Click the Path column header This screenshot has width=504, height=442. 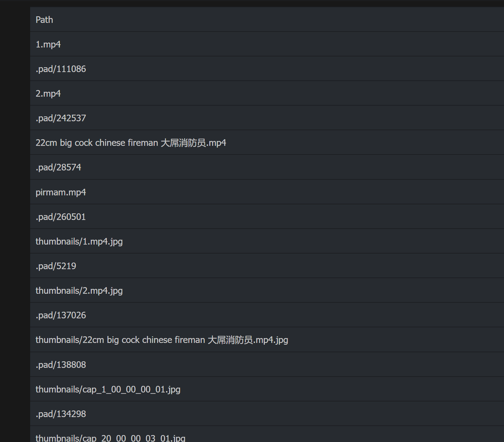pyautogui.click(x=44, y=20)
